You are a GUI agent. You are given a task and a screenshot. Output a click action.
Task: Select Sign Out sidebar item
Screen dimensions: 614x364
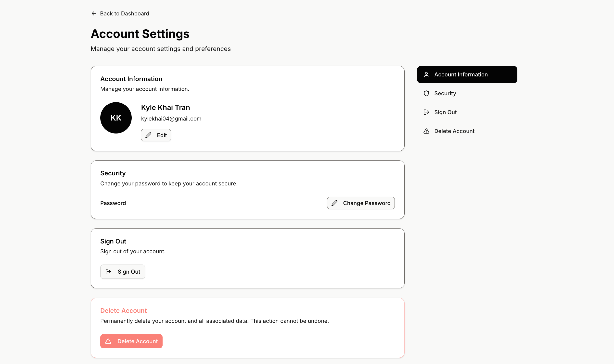point(445,112)
